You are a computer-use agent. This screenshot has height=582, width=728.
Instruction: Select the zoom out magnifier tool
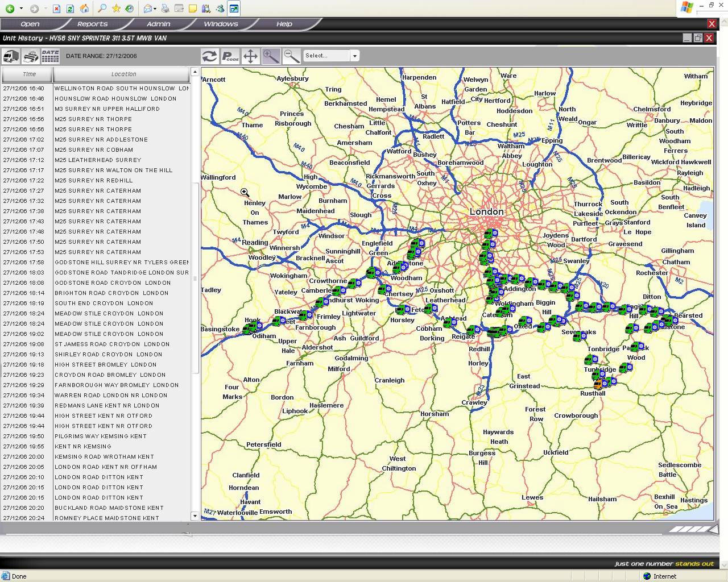point(291,56)
